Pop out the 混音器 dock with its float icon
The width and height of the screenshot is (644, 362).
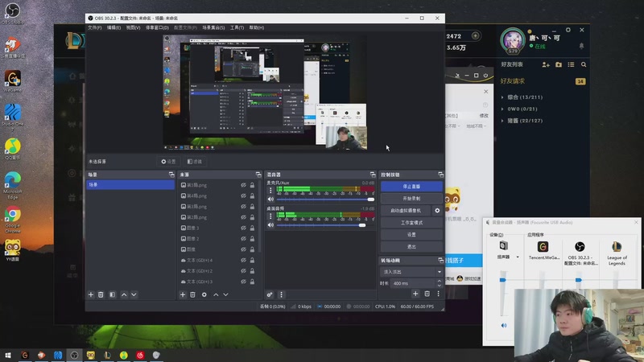click(373, 175)
